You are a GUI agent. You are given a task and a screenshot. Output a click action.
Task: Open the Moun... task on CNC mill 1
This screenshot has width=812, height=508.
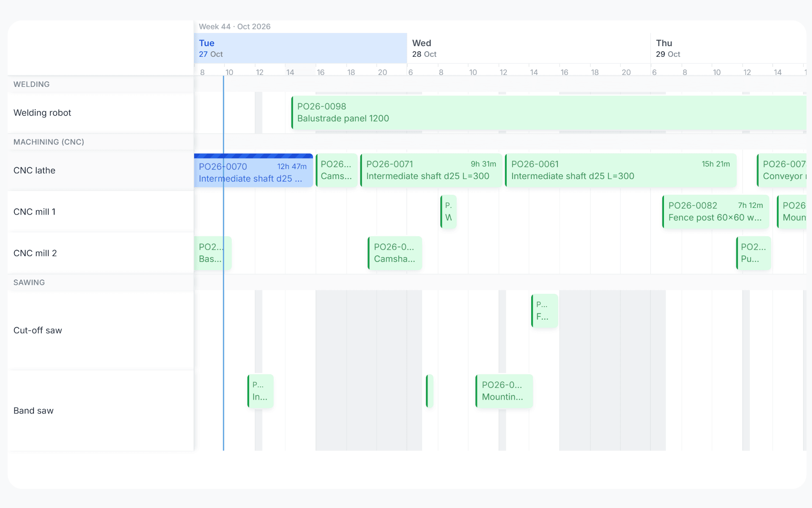click(792, 212)
